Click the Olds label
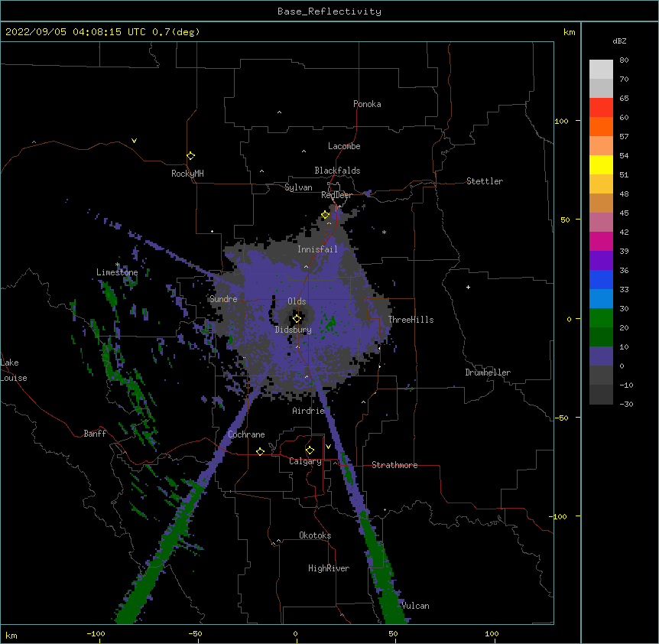This screenshot has height=644, width=659. [297, 301]
